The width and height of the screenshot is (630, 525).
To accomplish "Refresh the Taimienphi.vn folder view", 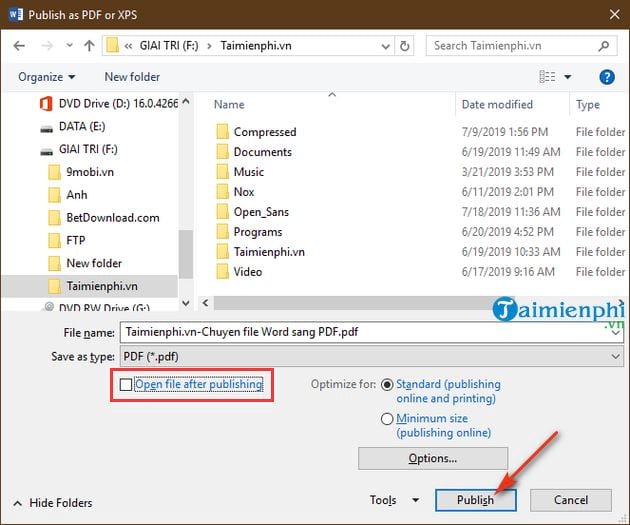I will coord(405,46).
